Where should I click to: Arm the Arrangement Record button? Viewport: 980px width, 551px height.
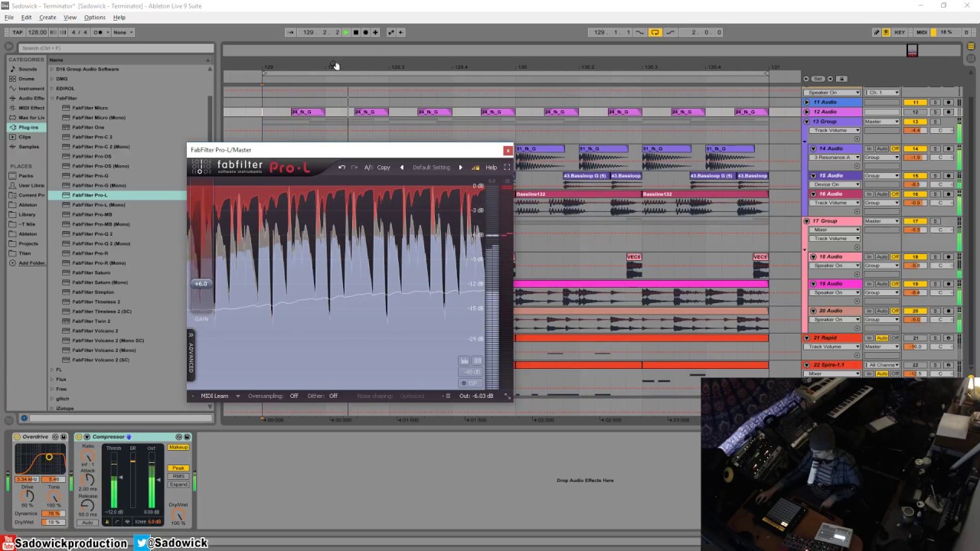[365, 32]
